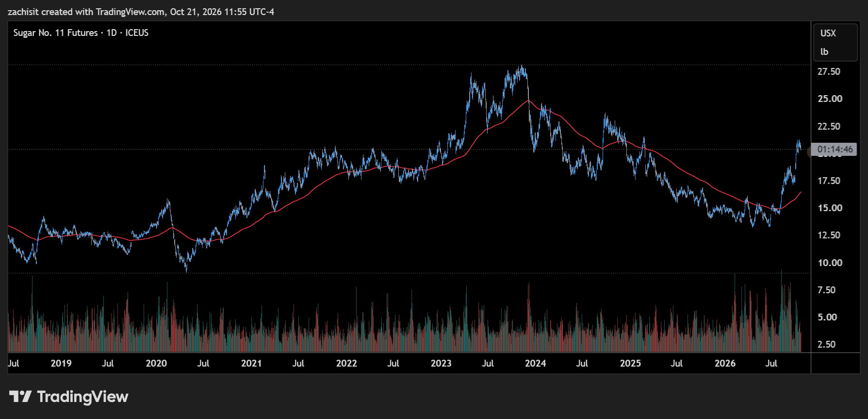868x419 pixels.
Task: Click the 2.50 price axis label
Action: [826, 344]
